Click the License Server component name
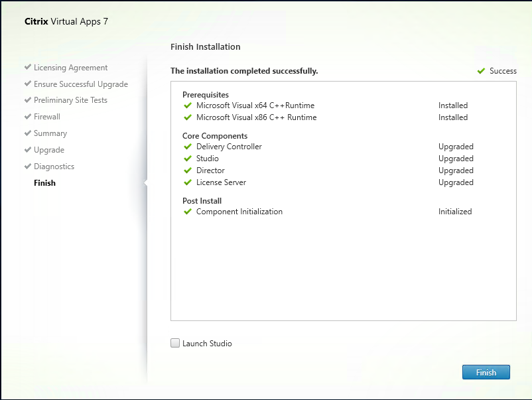This screenshot has width=532, height=400. [x=221, y=182]
